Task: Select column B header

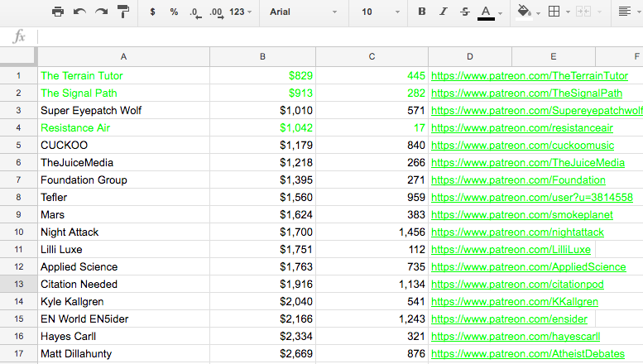Action: point(262,56)
